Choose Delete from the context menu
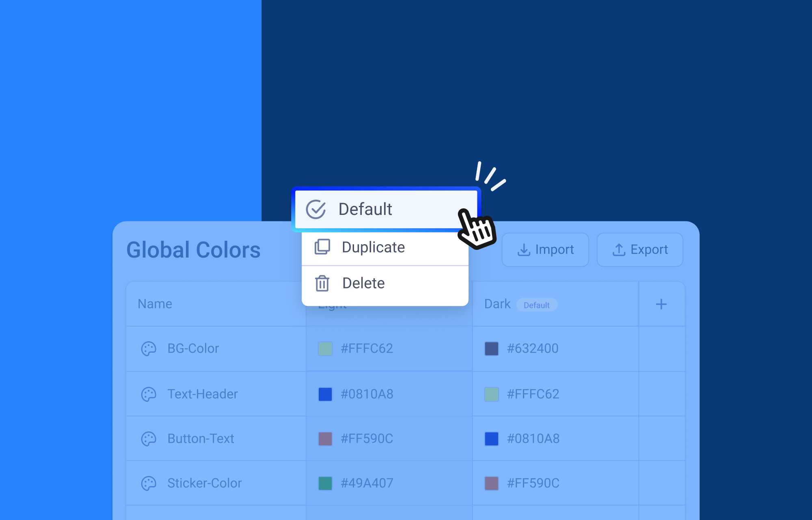Image resolution: width=812 pixels, height=520 pixels. coord(363,283)
